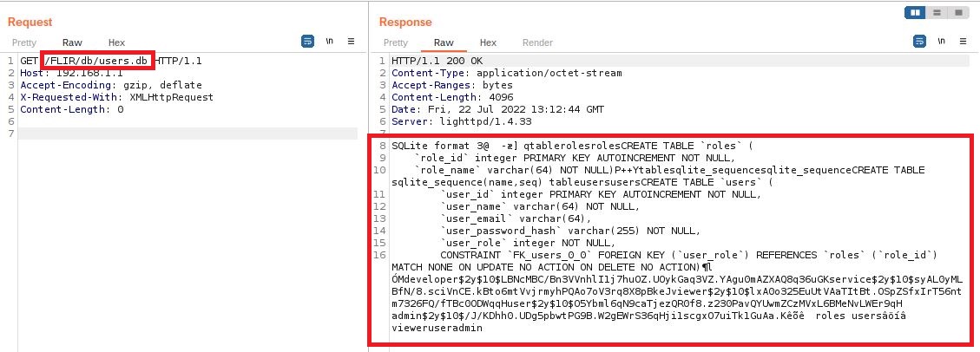Screen dimensions: 980x352
Task: Select Raw tab in Request panel
Action: 72,42
